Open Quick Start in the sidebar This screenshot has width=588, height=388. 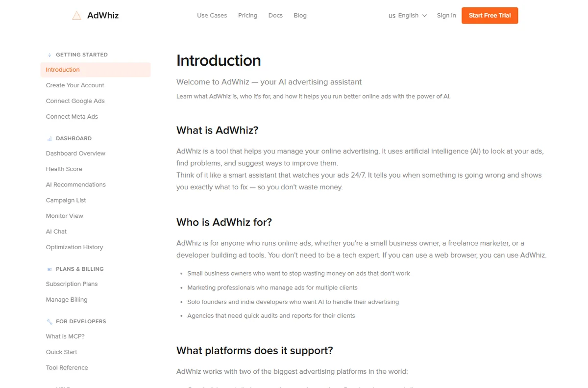click(x=61, y=352)
